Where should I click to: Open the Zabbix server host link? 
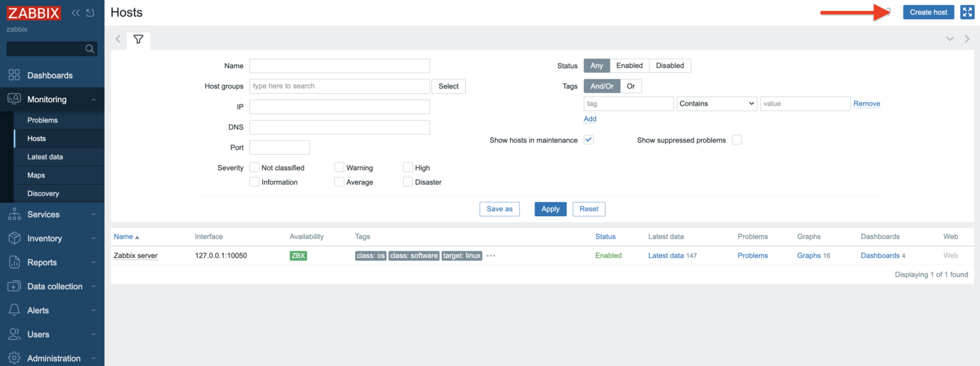135,256
